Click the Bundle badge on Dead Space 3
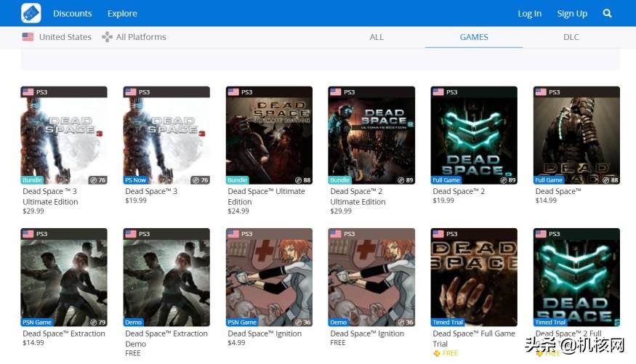This screenshot has width=636, height=364. pos(33,180)
